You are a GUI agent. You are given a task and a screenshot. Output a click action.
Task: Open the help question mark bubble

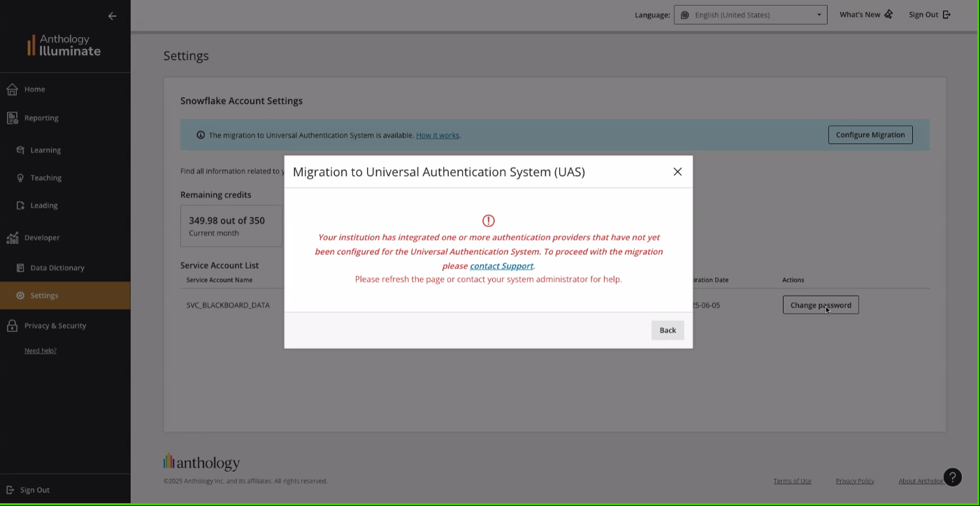(953, 477)
